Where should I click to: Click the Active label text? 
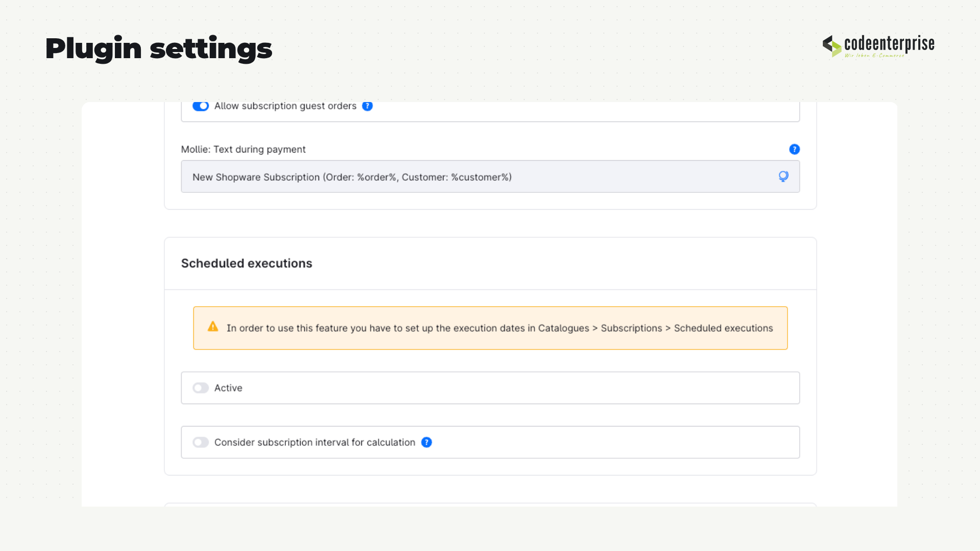coord(228,388)
